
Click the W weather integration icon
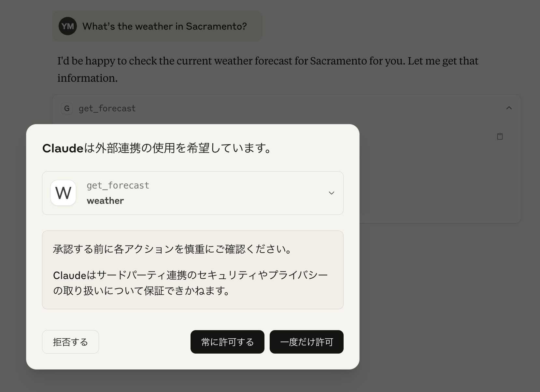pyautogui.click(x=63, y=193)
